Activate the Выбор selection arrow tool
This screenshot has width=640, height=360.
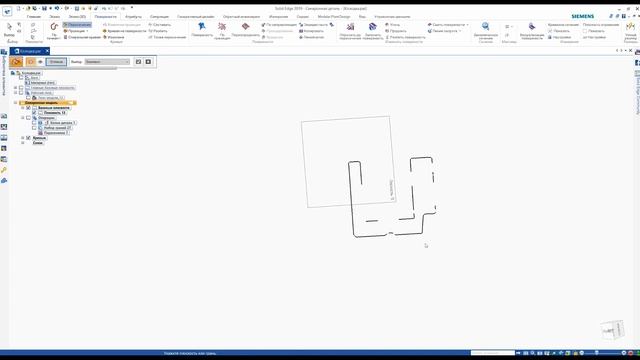[x=9, y=29]
